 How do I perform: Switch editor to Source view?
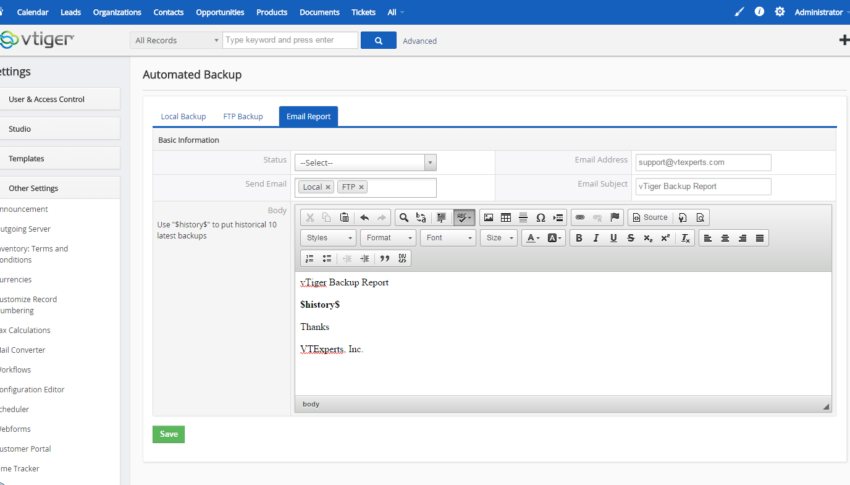(x=650, y=217)
